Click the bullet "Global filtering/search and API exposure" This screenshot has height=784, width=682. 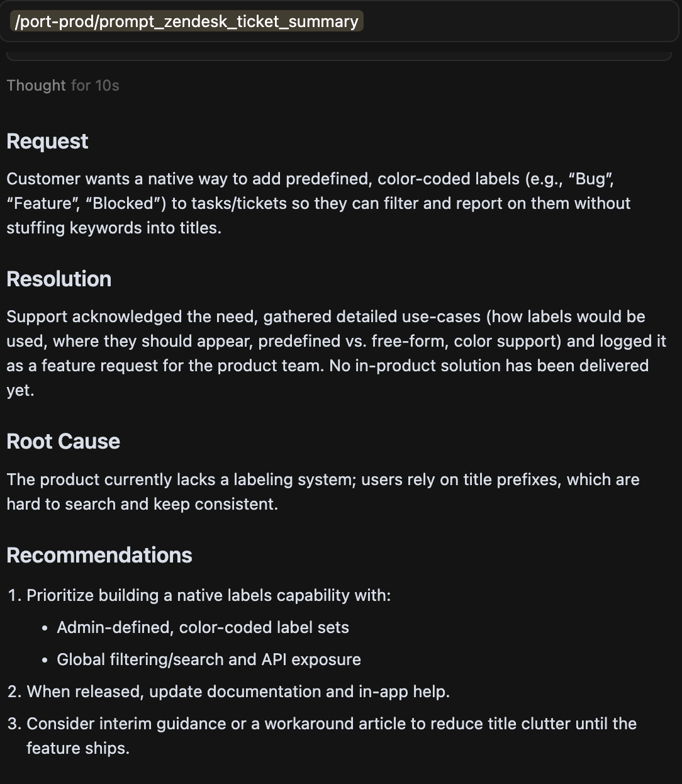209,659
